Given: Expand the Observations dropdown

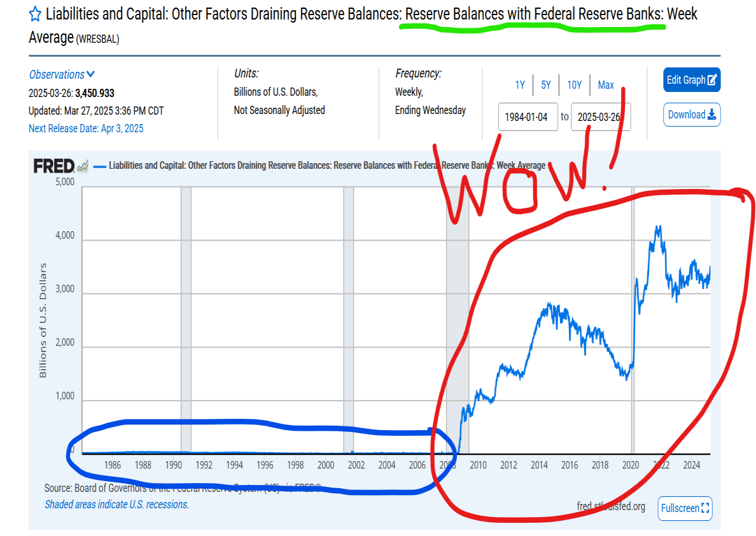Looking at the screenshot, I should (x=62, y=74).
